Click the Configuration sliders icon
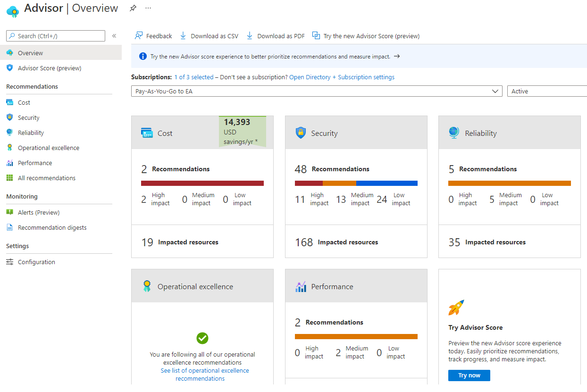Screen dimensions: 587x392 pyautogui.click(x=9, y=262)
